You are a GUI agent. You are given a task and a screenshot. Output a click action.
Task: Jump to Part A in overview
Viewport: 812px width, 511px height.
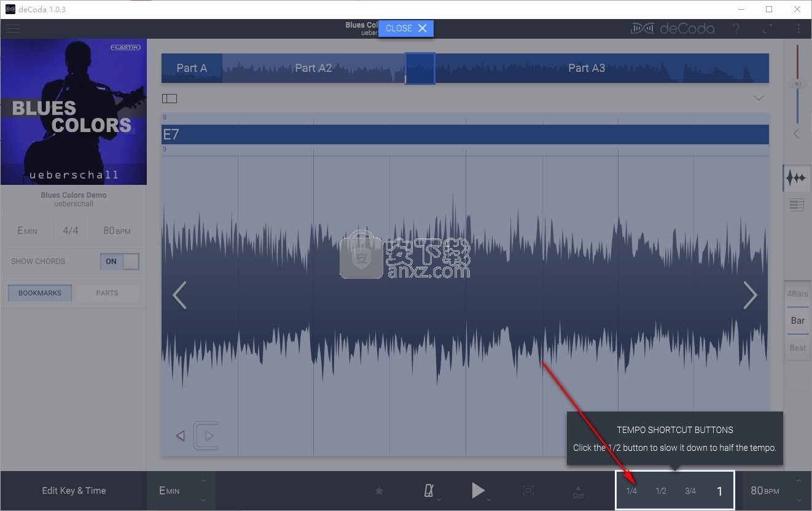pyautogui.click(x=192, y=68)
